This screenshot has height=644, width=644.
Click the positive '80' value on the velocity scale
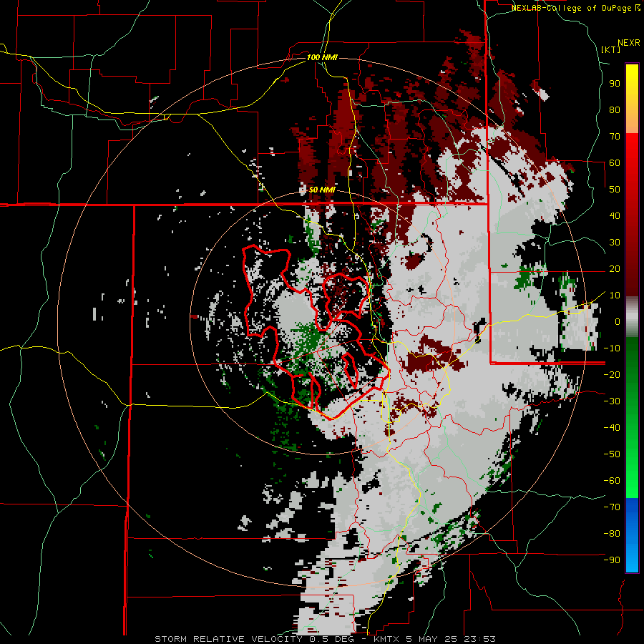pyautogui.click(x=615, y=109)
